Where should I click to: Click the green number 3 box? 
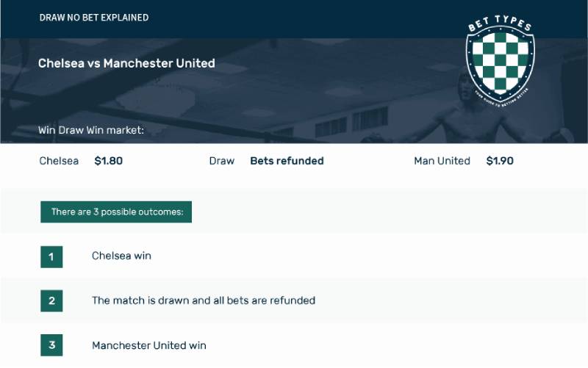point(51,345)
